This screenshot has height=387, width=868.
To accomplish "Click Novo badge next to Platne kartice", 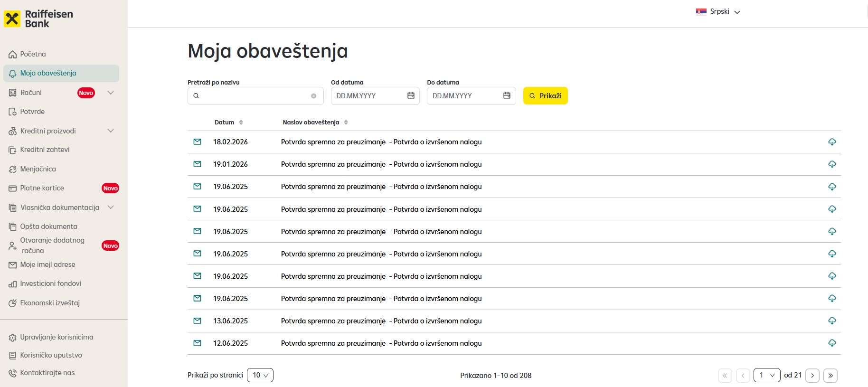I will coord(110,188).
